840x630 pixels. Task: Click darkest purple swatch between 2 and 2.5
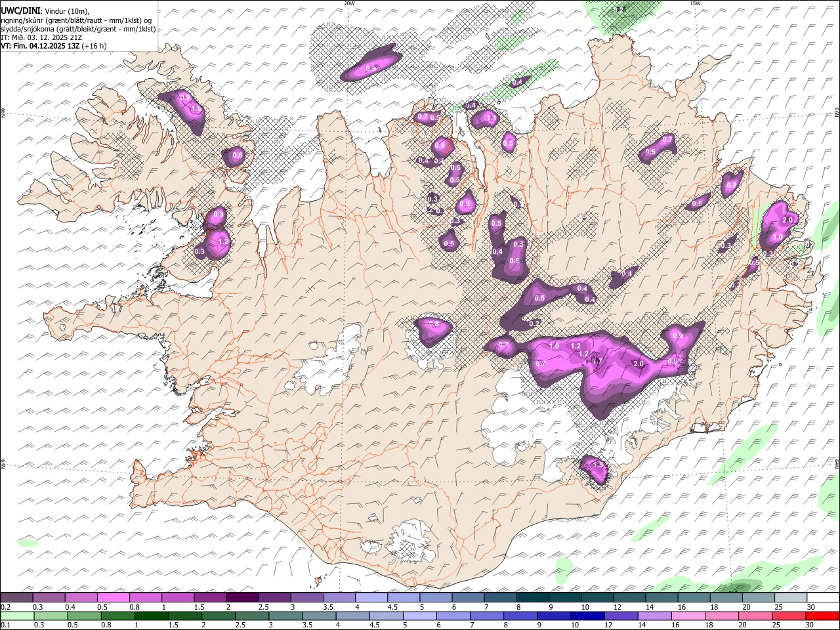242,598
